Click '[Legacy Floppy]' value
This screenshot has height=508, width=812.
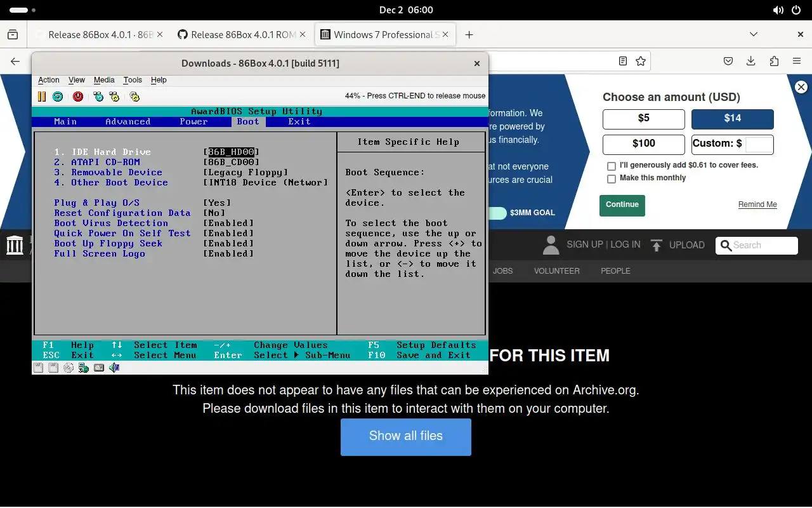246,173
